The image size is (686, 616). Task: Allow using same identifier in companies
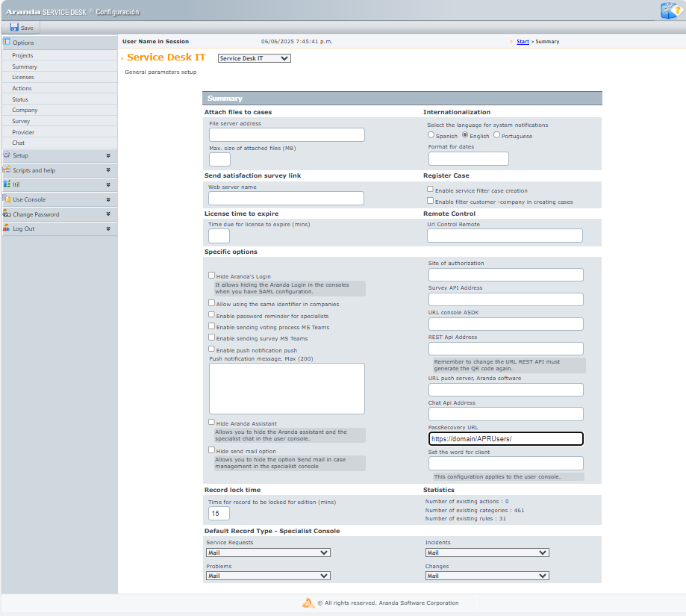pos(212,303)
